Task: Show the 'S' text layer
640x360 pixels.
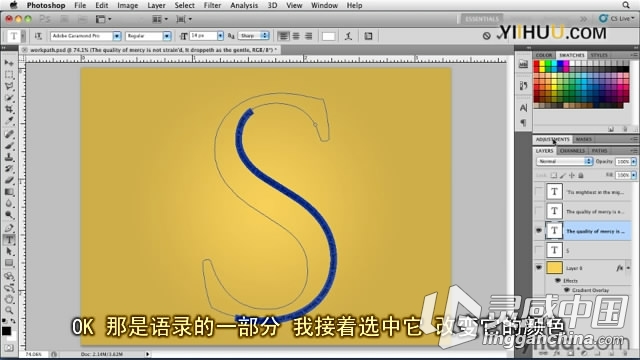Action: 539,250
